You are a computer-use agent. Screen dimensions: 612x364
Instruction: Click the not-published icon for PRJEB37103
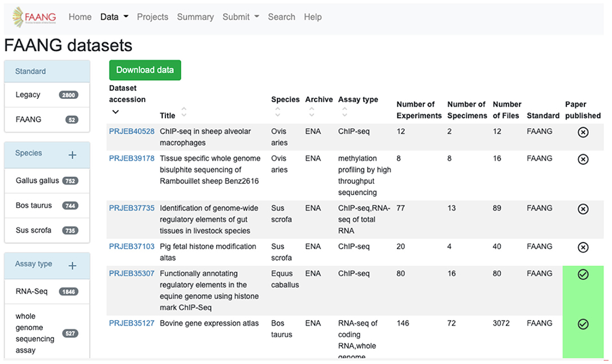pyautogui.click(x=583, y=247)
